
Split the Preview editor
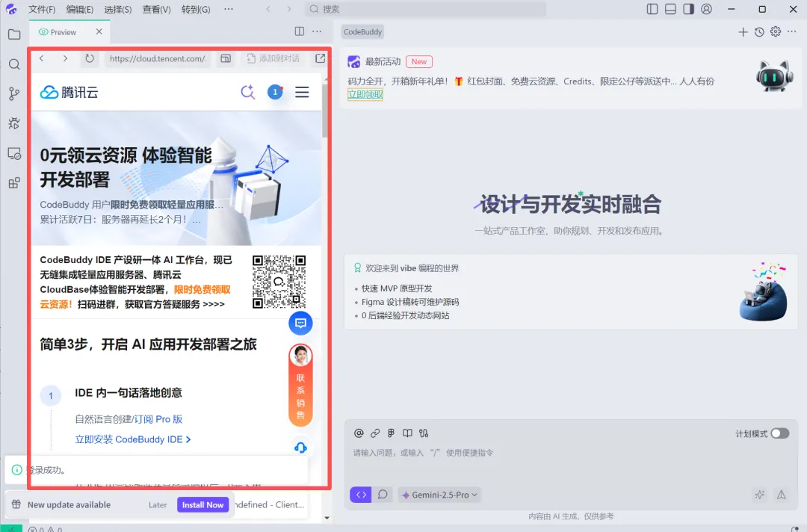300,31
